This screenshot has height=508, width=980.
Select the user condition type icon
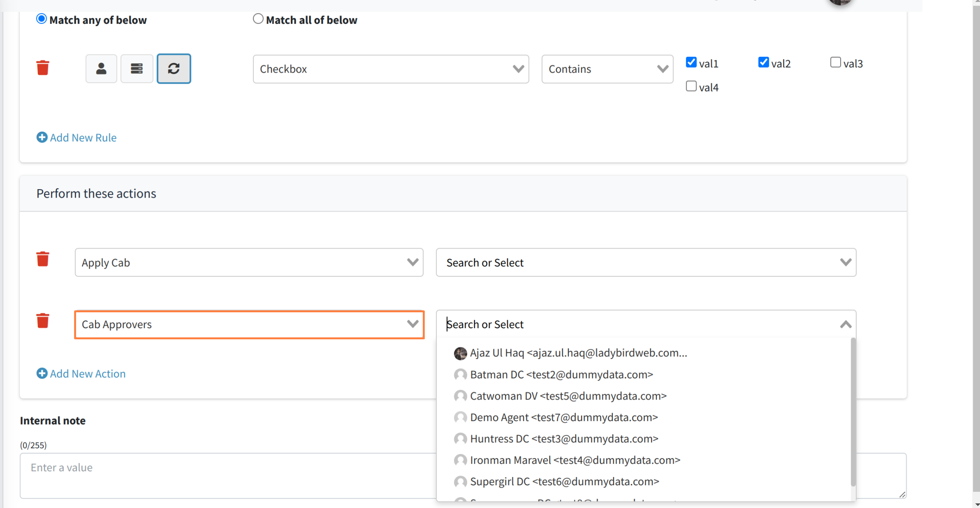pos(101,69)
